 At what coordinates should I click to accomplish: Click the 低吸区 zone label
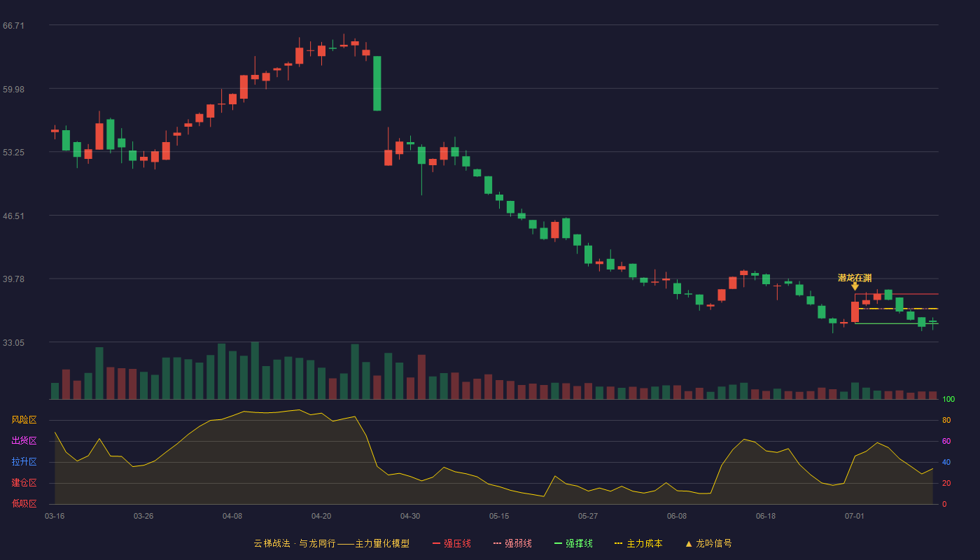(x=24, y=503)
